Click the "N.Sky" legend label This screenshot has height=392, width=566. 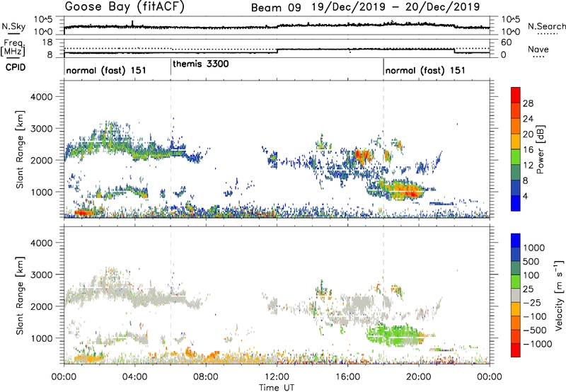[x=13, y=26]
